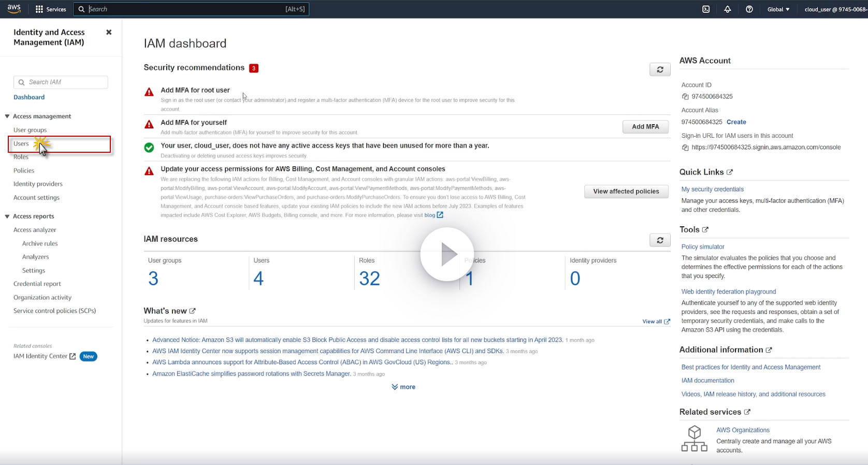Open the Quick Links external link icon

tap(730, 172)
